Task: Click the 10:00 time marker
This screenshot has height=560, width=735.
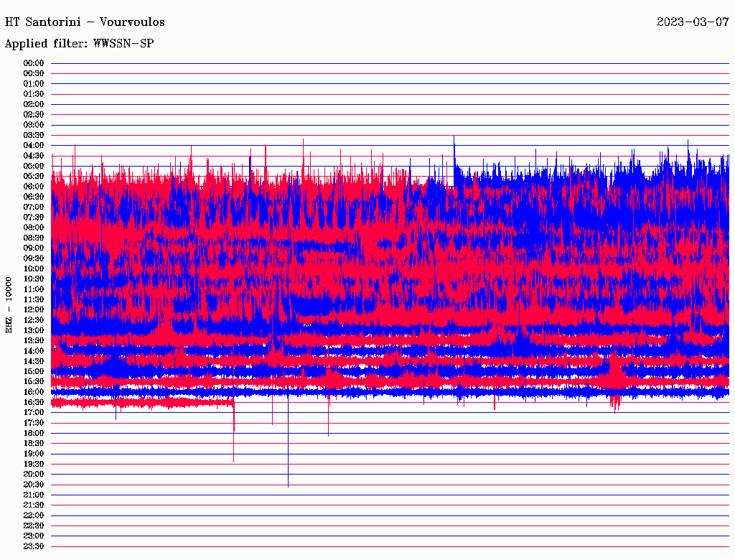Action: tap(34, 269)
